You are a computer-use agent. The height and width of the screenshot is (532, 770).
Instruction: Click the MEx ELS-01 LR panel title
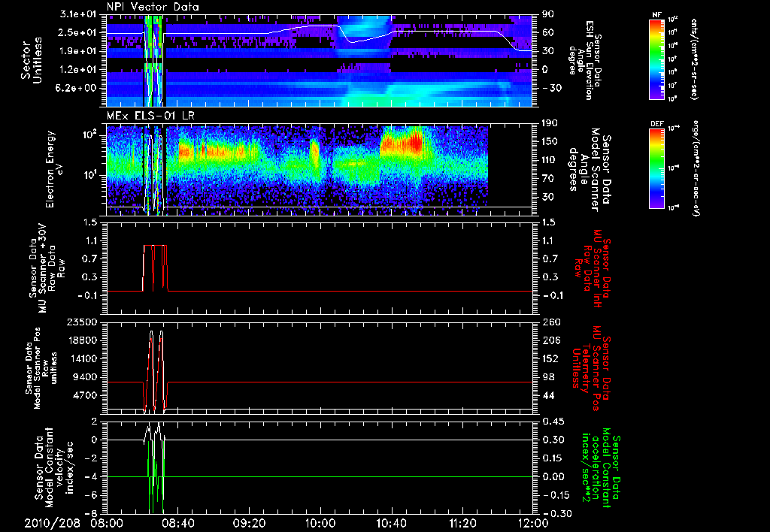pos(150,116)
